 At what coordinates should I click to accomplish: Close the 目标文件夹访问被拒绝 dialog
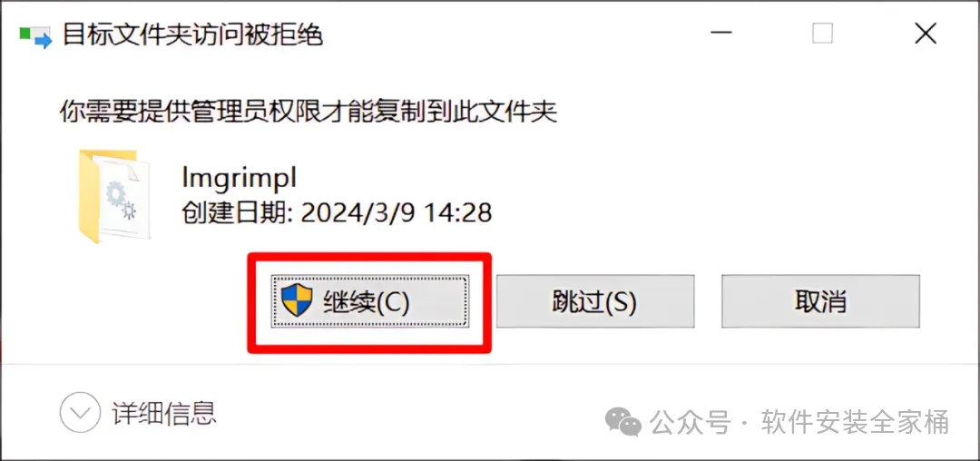(x=925, y=34)
